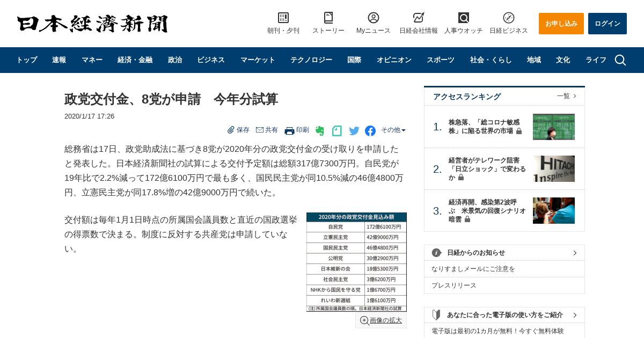Share article via the 共有 mail icon

[260, 130]
